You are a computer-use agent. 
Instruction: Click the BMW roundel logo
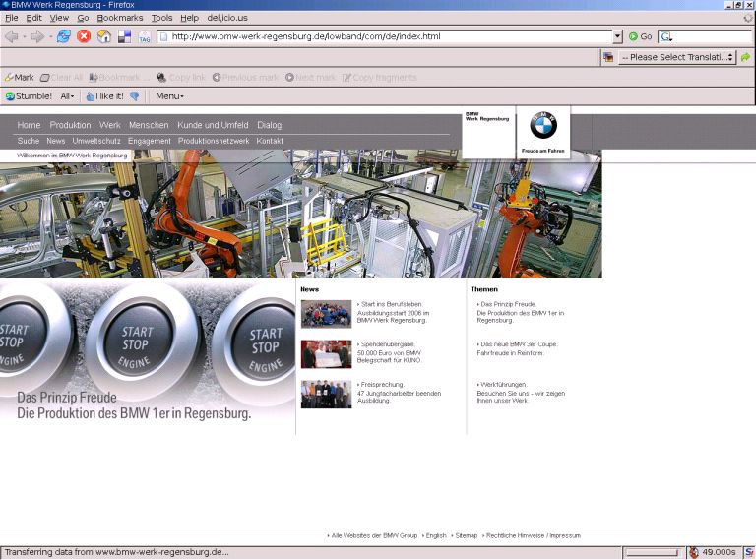point(543,125)
